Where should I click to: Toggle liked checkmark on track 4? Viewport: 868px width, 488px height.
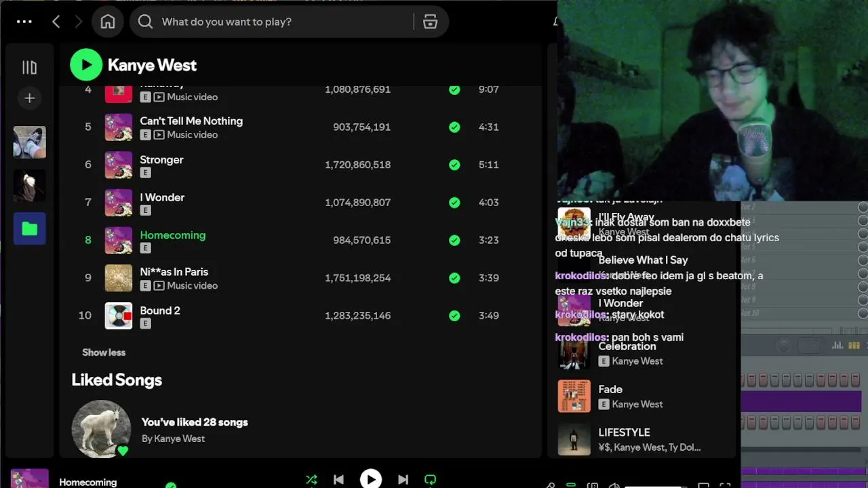pyautogui.click(x=454, y=89)
